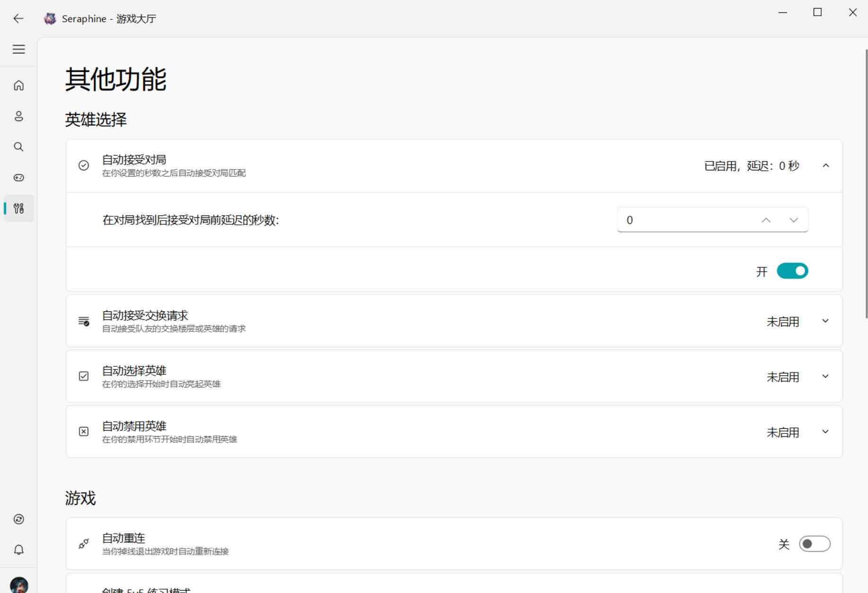
Task: Click 在你的禁用环节开始时自动禁用英雄 description
Action: tap(169, 440)
